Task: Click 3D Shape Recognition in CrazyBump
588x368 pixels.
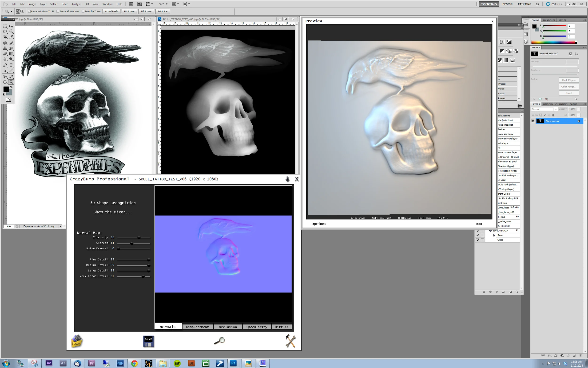Action: point(113,203)
